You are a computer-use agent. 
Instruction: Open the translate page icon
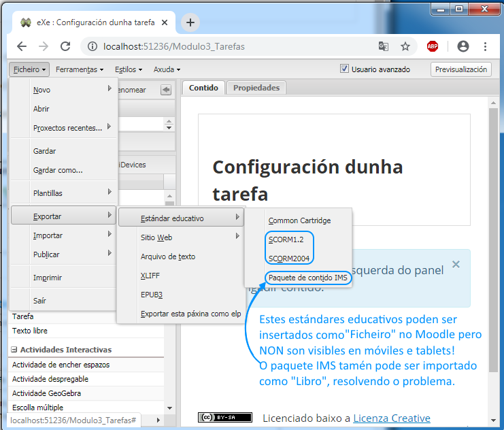[384, 47]
